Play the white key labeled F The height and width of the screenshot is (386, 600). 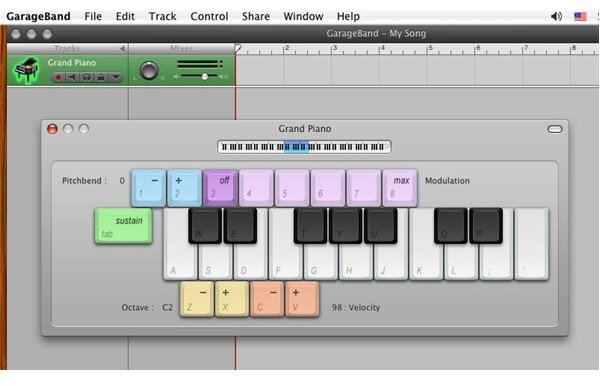click(x=285, y=262)
